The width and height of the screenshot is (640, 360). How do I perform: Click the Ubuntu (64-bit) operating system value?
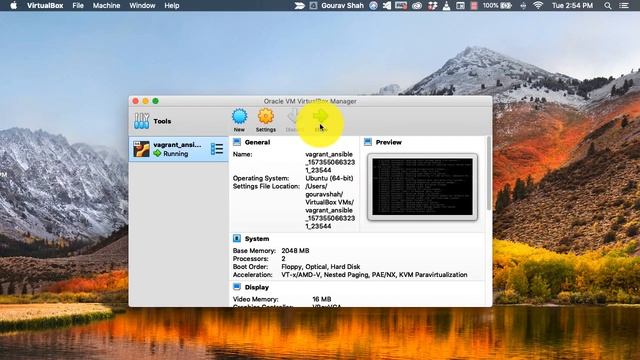click(x=329, y=178)
